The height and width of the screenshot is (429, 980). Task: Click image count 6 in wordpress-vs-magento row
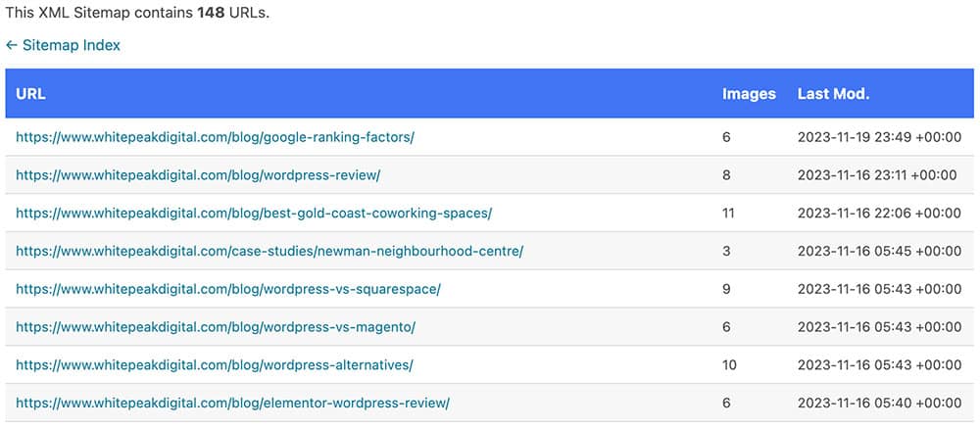click(x=726, y=327)
